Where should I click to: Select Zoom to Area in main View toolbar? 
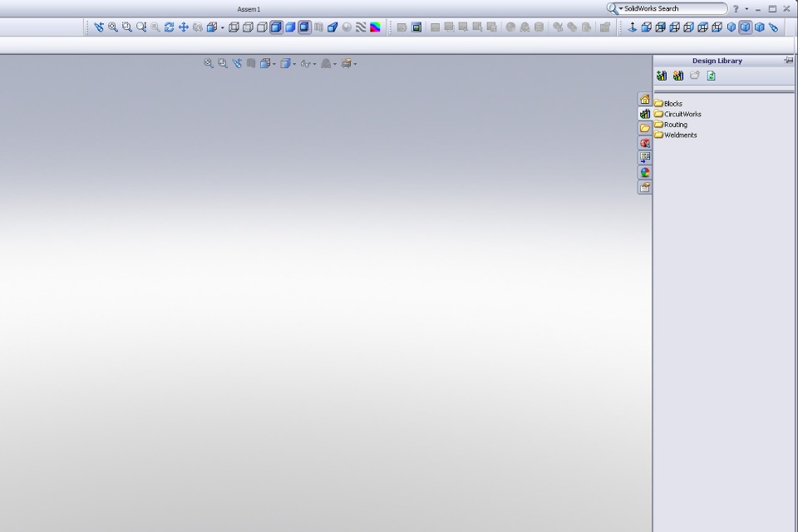click(x=126, y=27)
